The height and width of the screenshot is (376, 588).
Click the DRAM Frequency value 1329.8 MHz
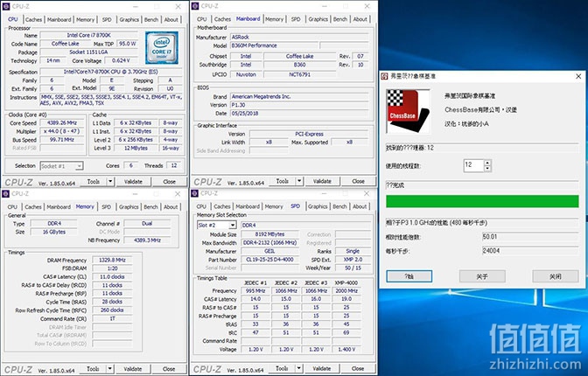tap(113, 261)
